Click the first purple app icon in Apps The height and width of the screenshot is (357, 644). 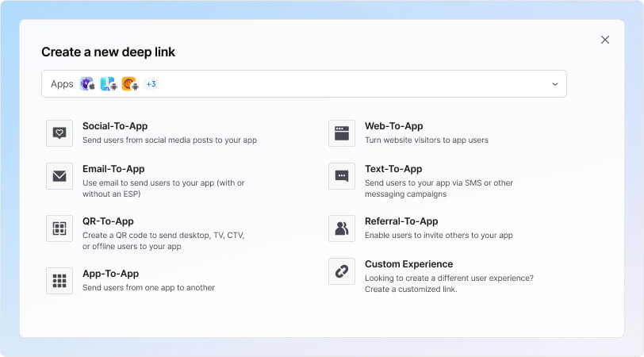(87, 84)
